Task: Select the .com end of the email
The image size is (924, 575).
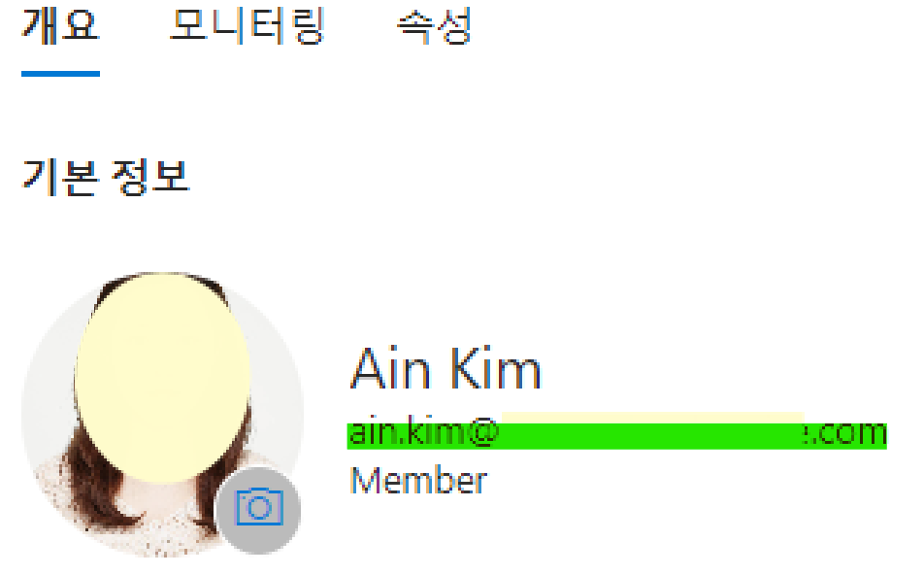Action: click(846, 434)
